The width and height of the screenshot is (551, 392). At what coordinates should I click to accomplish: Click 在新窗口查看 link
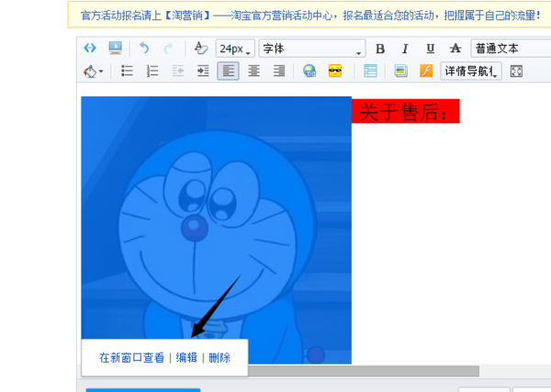pos(131,358)
